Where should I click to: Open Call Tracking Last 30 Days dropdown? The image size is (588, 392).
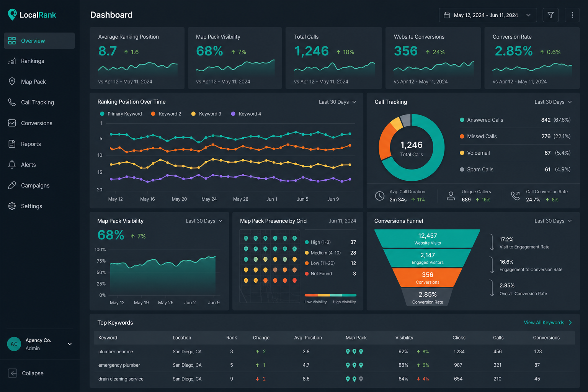(553, 102)
